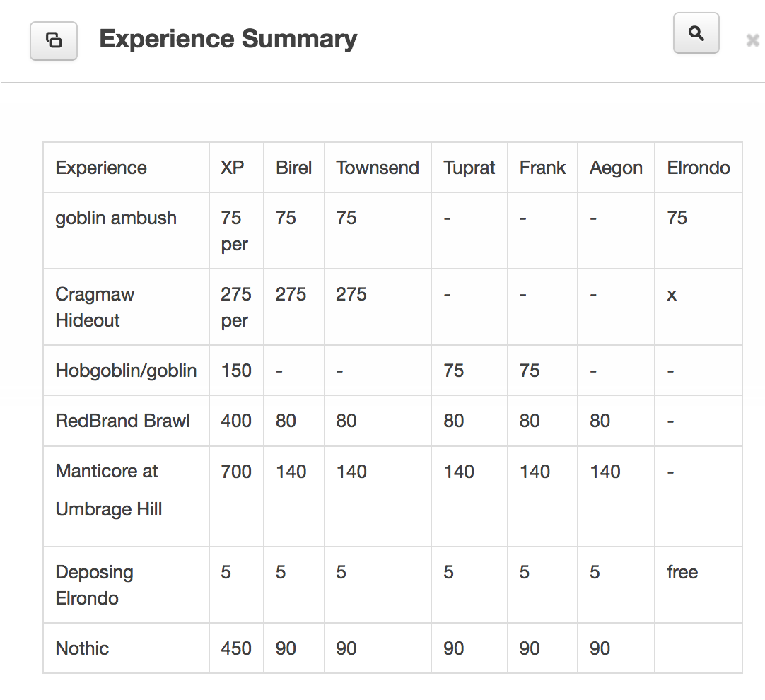This screenshot has height=700, width=765.
Task: Click the Tuprat column header
Action: point(469,168)
